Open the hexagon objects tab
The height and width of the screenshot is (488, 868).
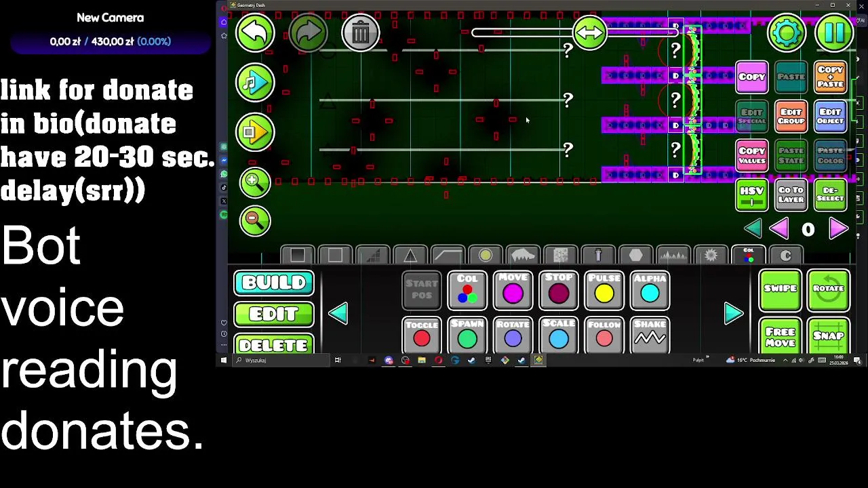pyautogui.click(x=635, y=255)
